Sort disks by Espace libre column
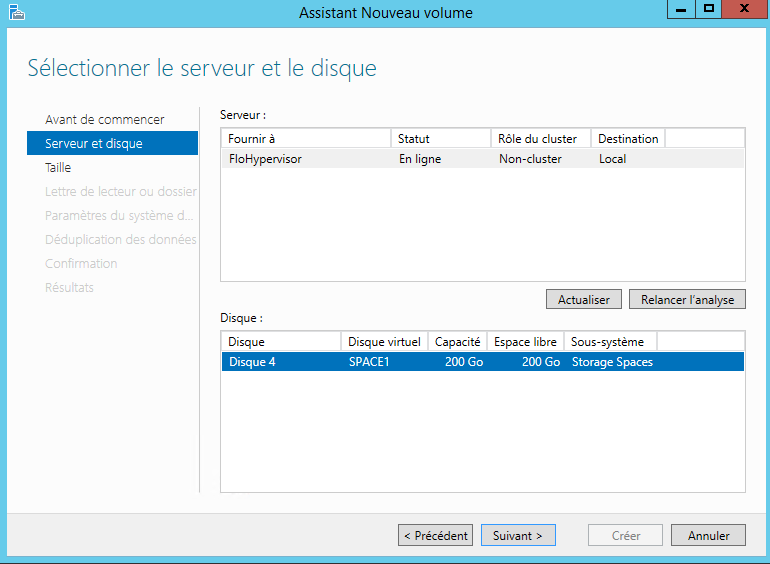 [x=526, y=342]
